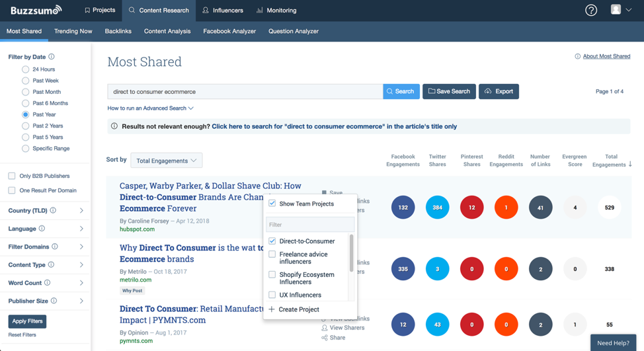The image size is (644, 351).
Task: Select the Specific Range option
Action: pyautogui.click(x=26, y=148)
